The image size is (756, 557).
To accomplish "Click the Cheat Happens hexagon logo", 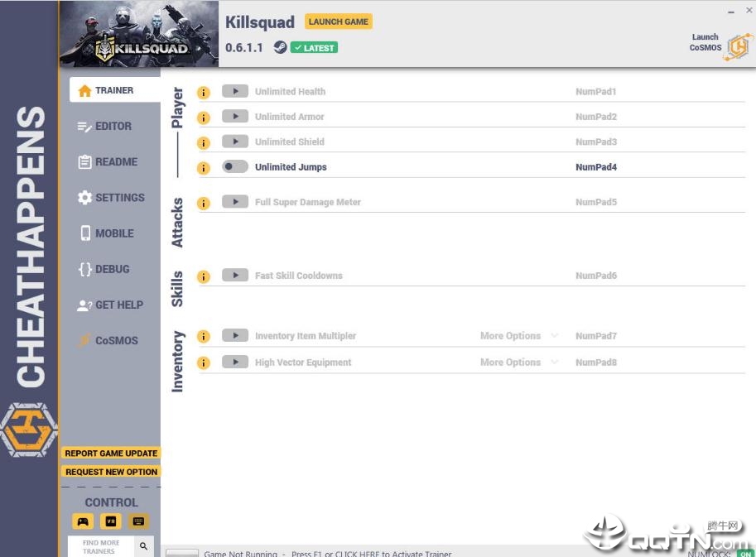I will tap(29, 430).
